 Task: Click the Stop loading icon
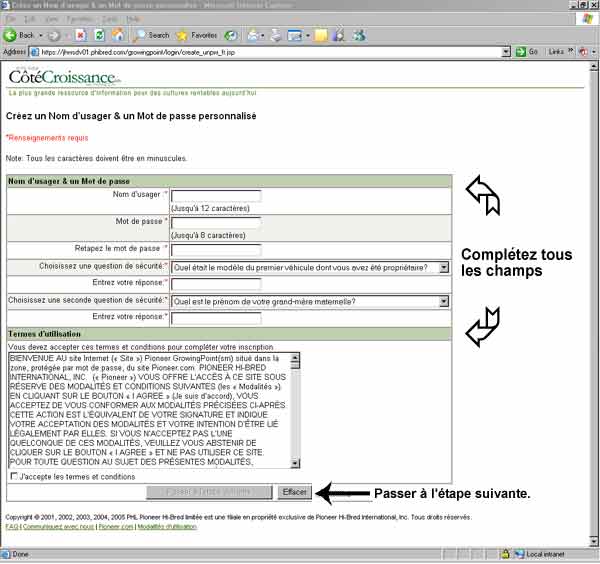point(80,35)
